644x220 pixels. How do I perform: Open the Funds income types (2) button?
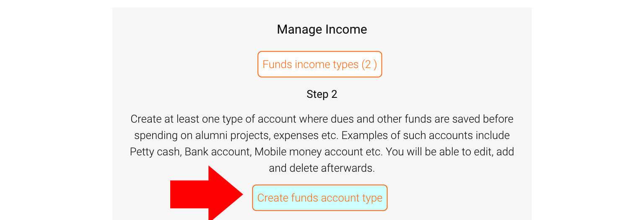319,64
